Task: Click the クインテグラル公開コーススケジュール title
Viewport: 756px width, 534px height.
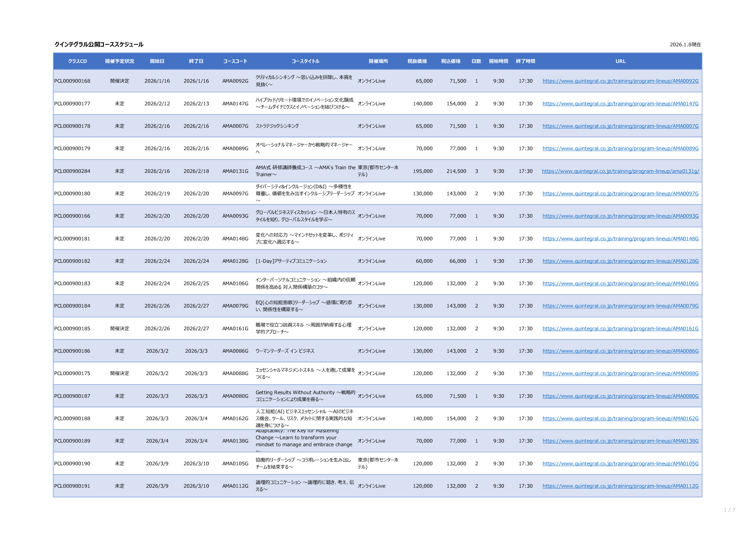Action: (99, 44)
